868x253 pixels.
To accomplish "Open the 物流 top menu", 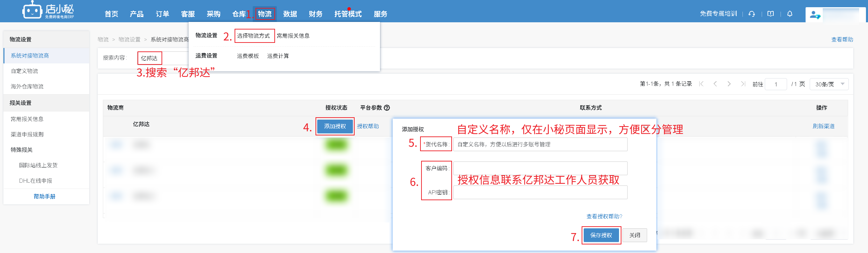I will [265, 14].
